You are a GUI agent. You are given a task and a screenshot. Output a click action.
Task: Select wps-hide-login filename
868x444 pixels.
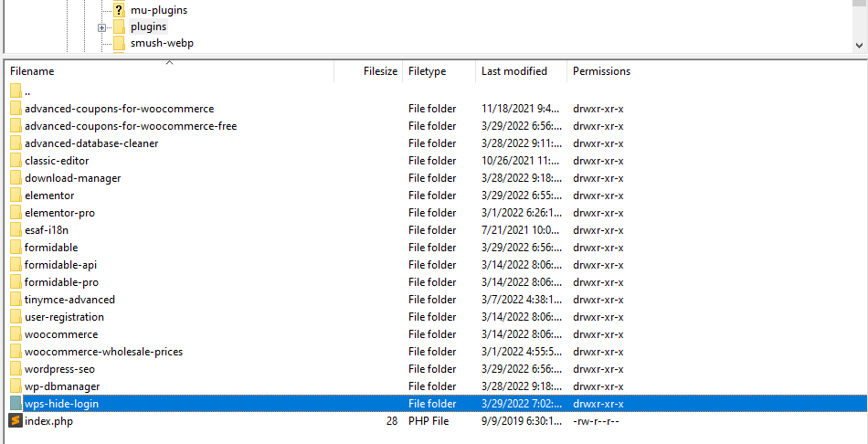tap(61, 404)
